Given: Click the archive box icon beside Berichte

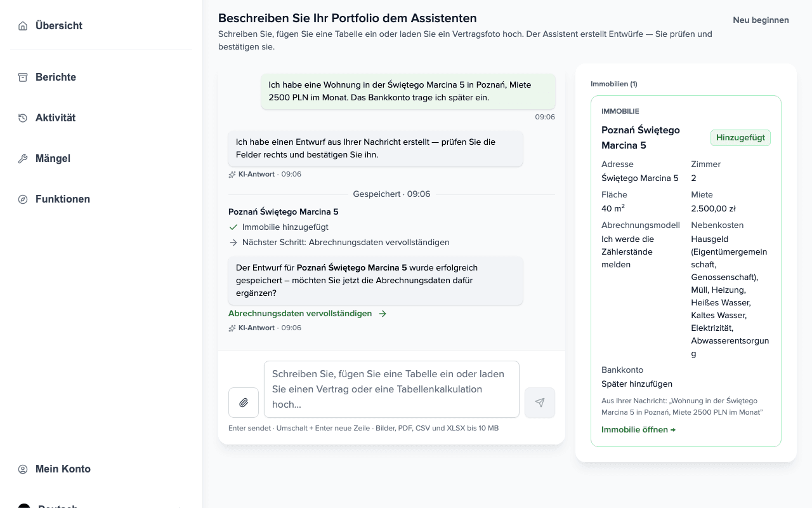Looking at the screenshot, I should [23, 77].
